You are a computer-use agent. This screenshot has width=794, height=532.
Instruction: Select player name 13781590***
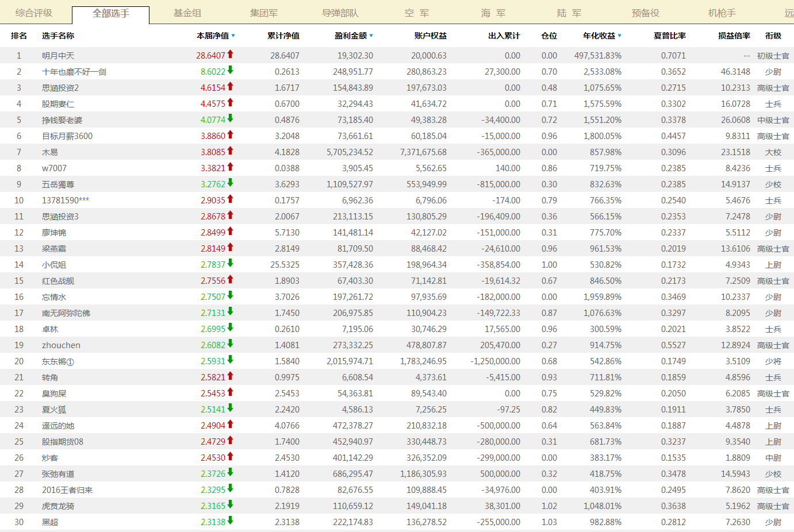(66, 201)
